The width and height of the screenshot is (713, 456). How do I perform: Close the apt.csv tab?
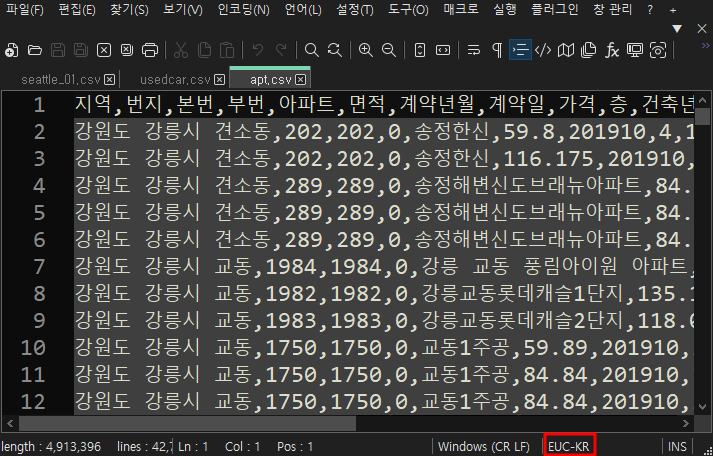pos(301,80)
